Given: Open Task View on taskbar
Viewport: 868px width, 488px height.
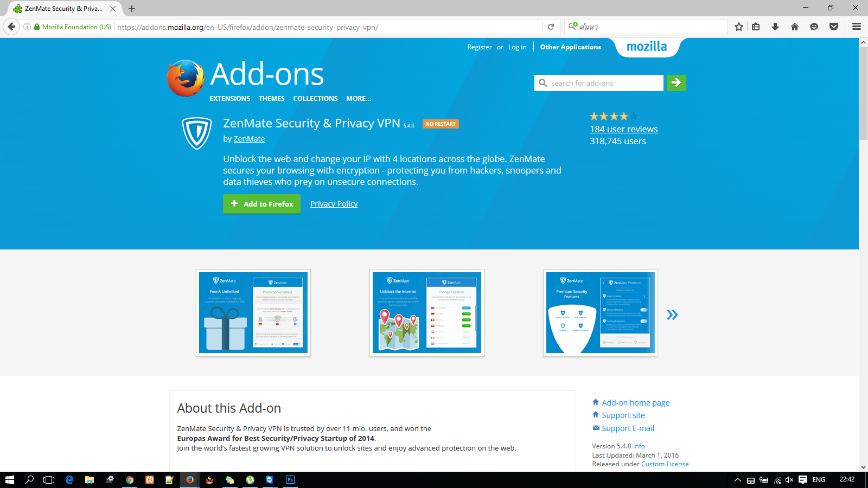Looking at the screenshot, I should point(49,480).
